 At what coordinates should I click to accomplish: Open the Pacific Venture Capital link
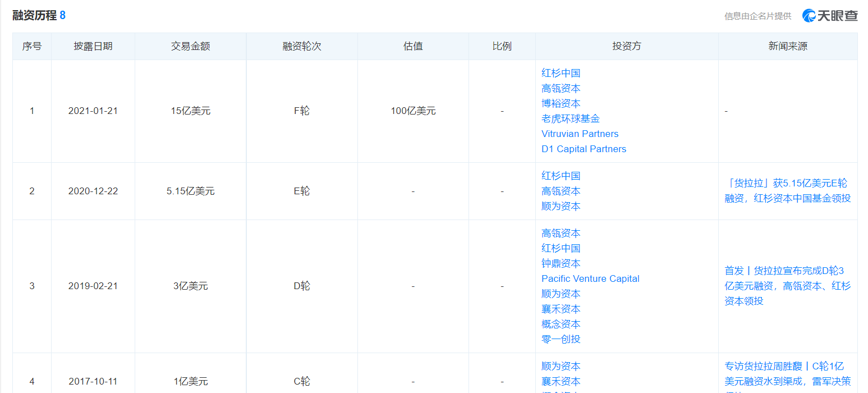[590, 278]
